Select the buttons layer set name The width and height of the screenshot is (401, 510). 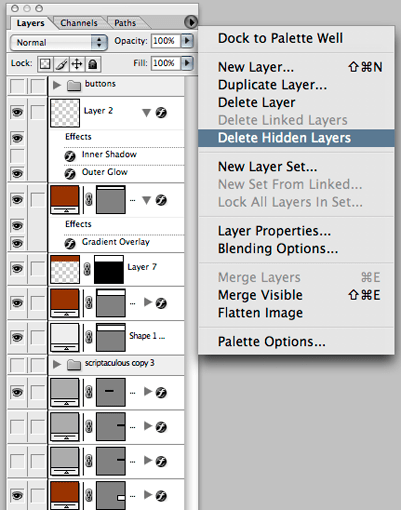(x=100, y=83)
